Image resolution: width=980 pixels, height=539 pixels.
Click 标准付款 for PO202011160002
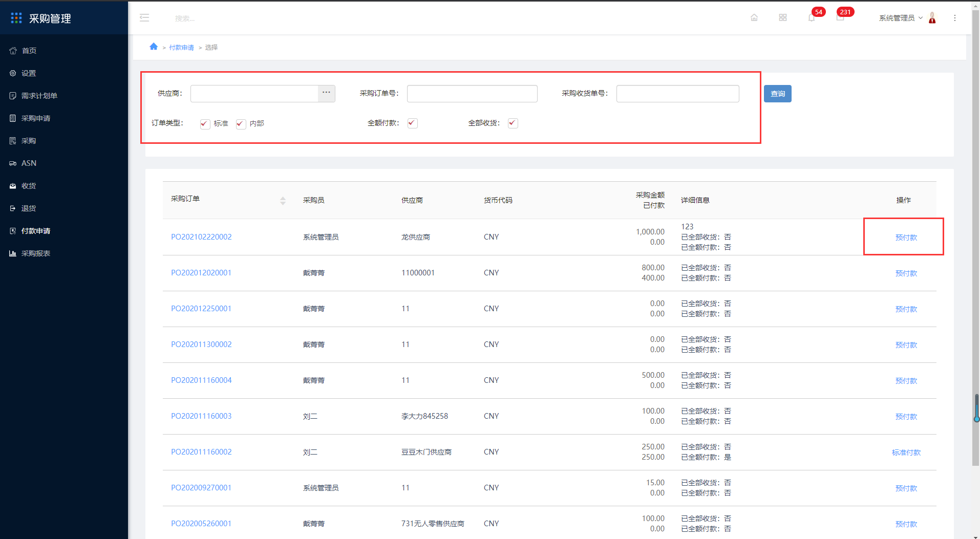point(906,452)
